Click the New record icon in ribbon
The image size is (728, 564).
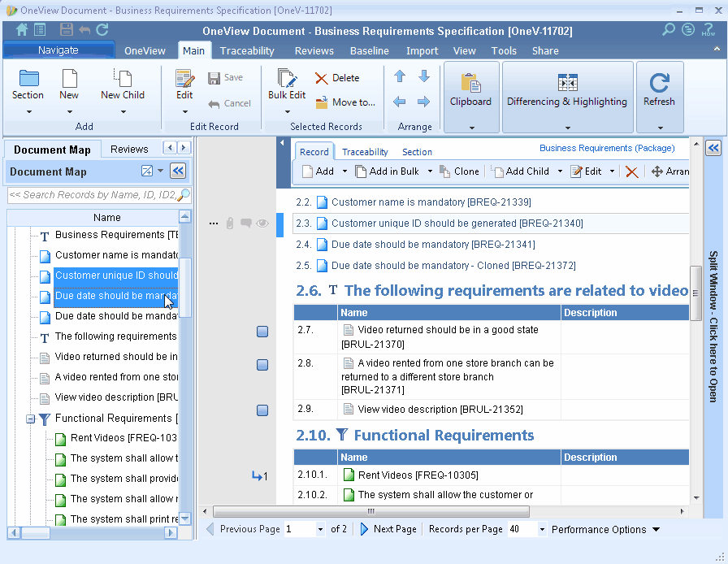[x=70, y=77]
